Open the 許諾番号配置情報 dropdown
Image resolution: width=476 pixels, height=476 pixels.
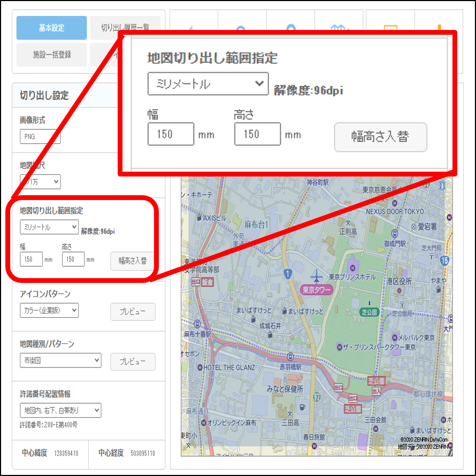pos(60,410)
